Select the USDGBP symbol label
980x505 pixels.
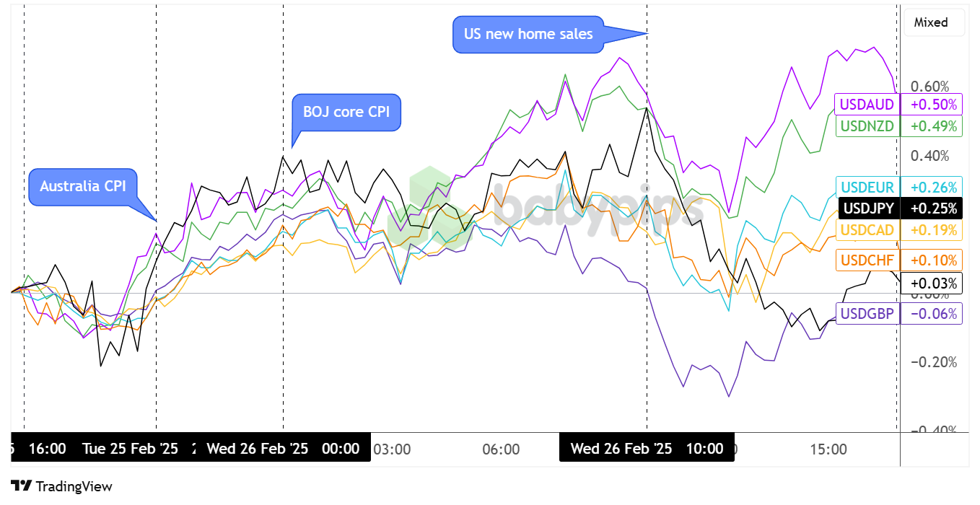(866, 313)
